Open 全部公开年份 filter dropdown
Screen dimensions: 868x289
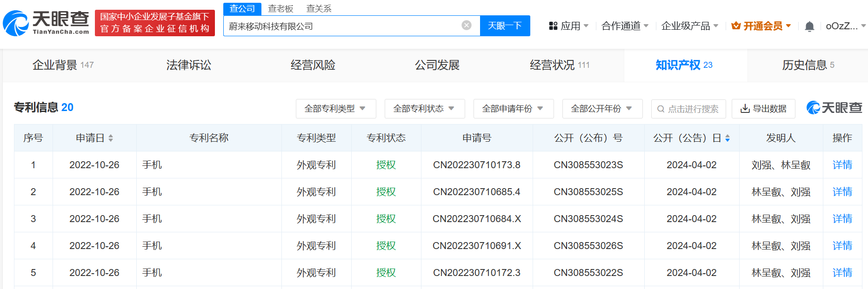[x=602, y=109]
